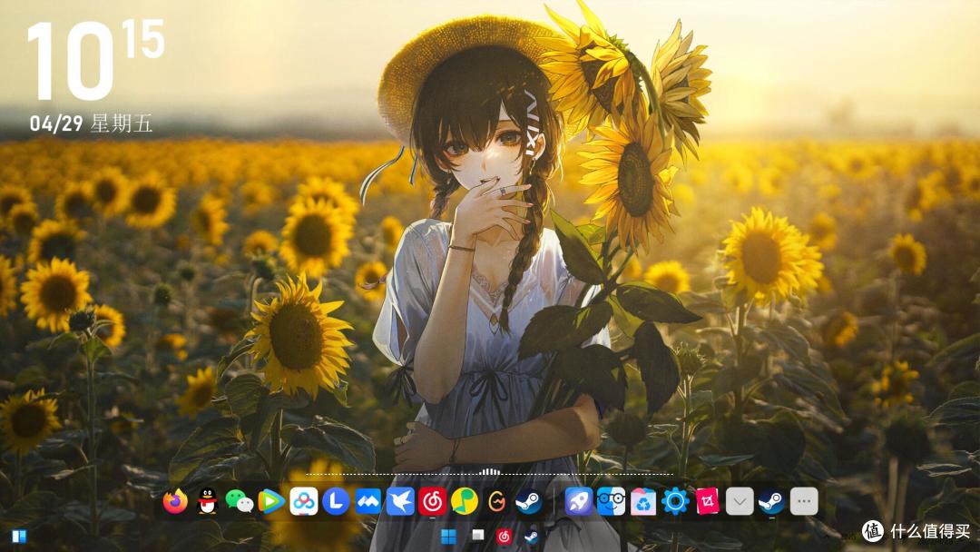The image size is (980, 552).
Task: Open running Steam icon beside ellipsis button
Action: tap(772, 501)
